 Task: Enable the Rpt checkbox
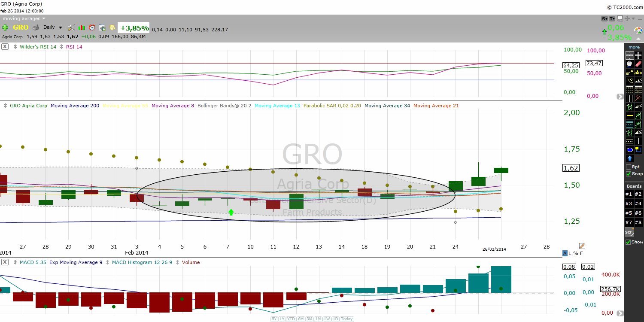tap(629, 167)
